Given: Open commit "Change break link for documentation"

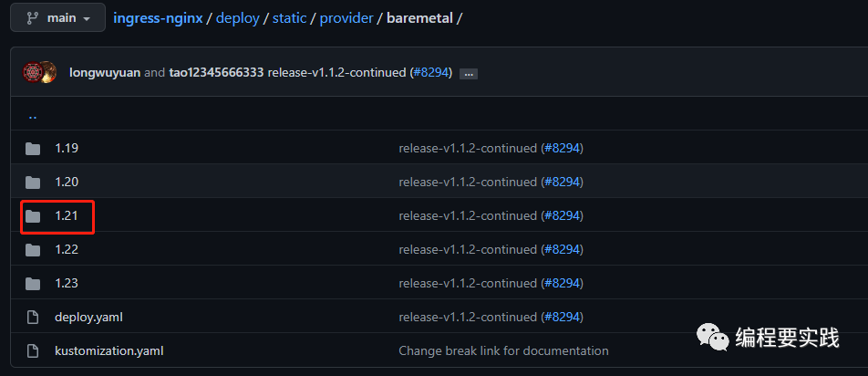Looking at the screenshot, I should (503, 351).
